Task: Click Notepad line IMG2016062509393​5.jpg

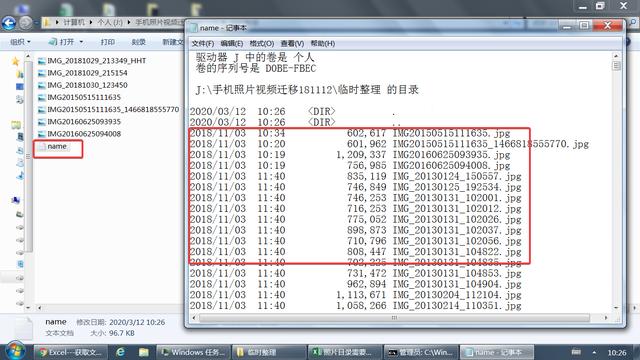Action: tap(350, 155)
